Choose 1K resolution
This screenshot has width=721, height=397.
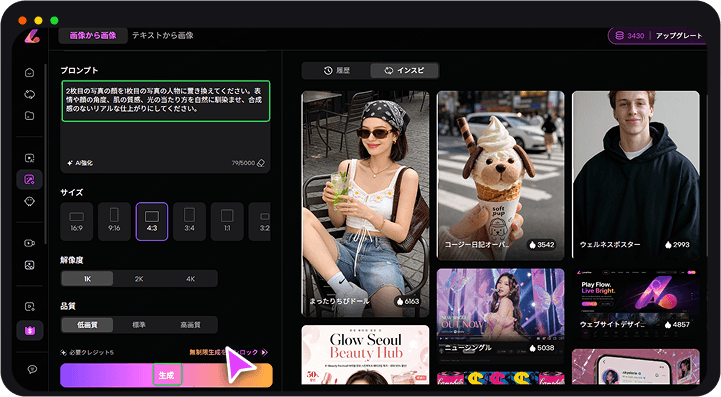[x=87, y=279]
